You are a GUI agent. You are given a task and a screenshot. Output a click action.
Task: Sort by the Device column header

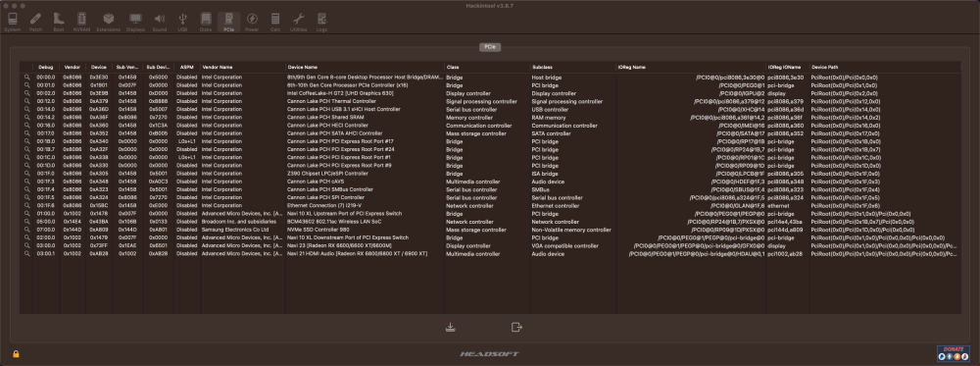coord(99,67)
